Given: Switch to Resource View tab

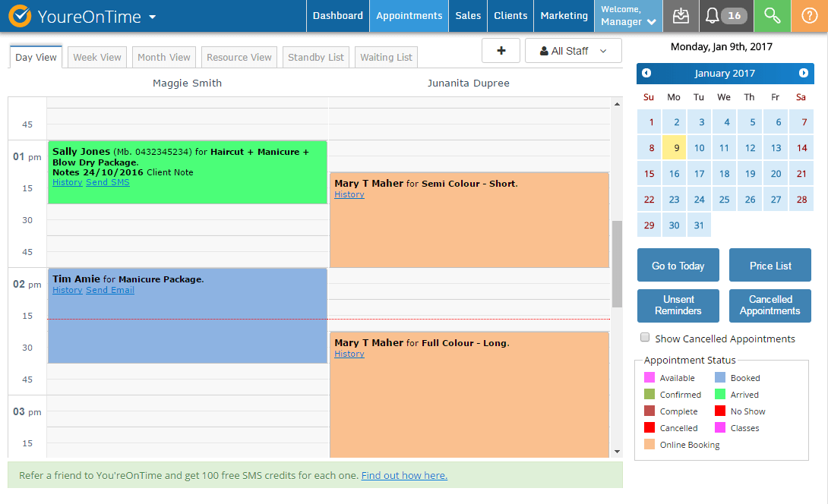Looking at the screenshot, I should point(239,57).
